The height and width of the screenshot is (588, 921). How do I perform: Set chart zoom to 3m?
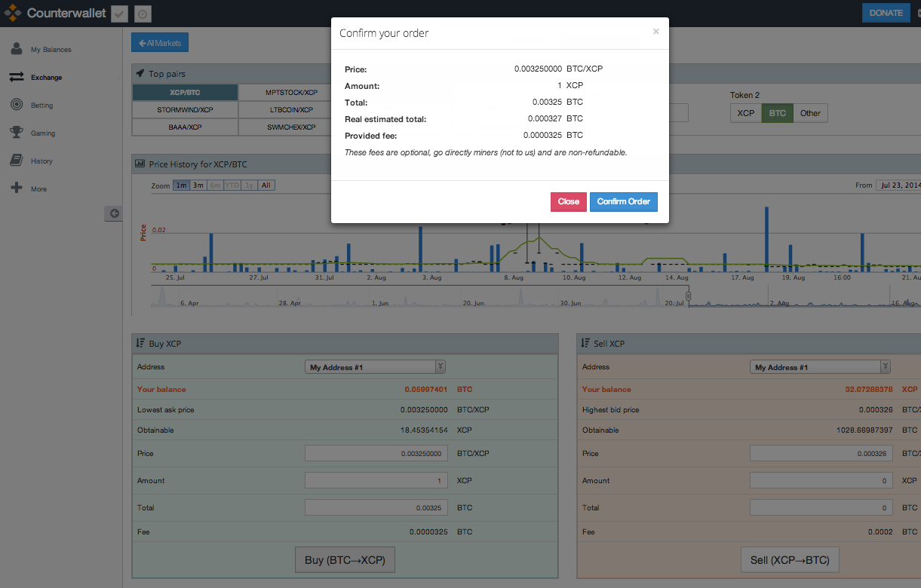click(198, 185)
